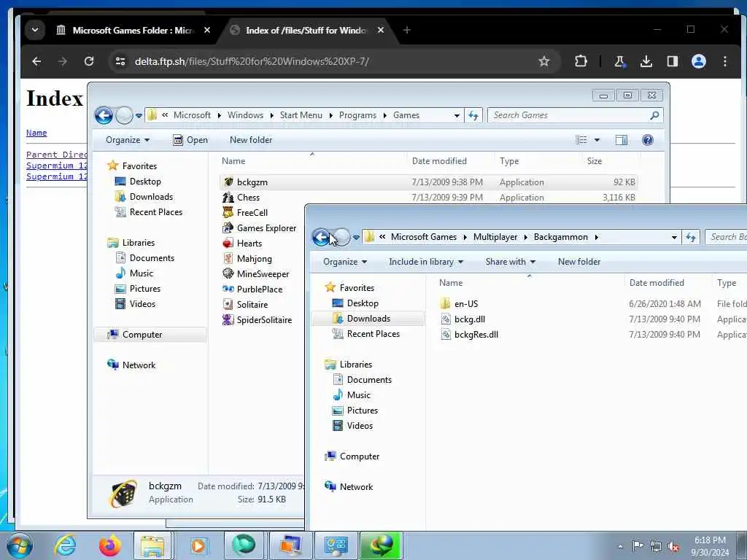747x560 pixels.
Task: Select the Hearts shortcut
Action: click(x=242, y=244)
